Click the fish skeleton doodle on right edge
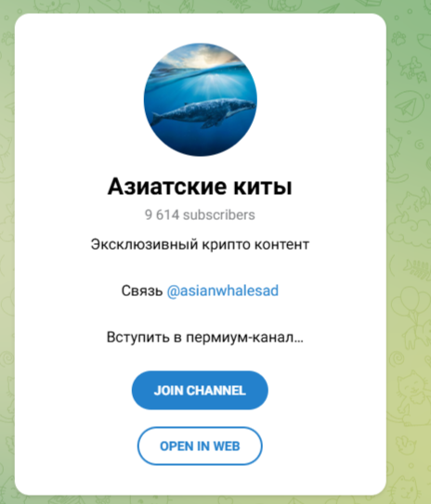 [x=417, y=270]
